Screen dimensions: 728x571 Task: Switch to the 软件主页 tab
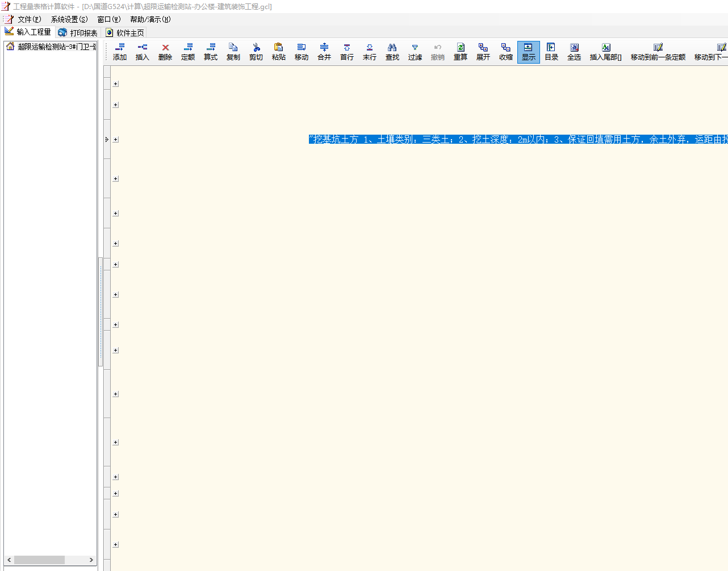(x=125, y=33)
